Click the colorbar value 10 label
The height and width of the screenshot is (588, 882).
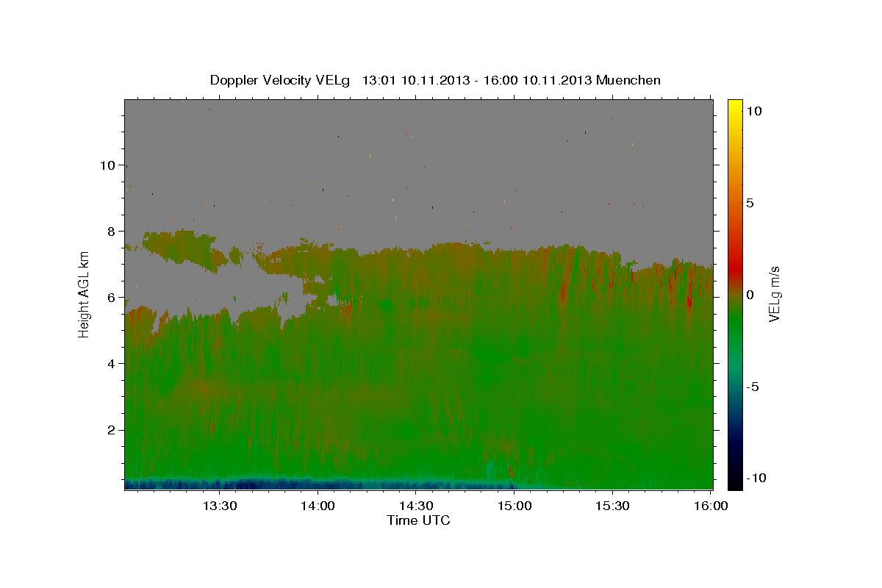(753, 111)
